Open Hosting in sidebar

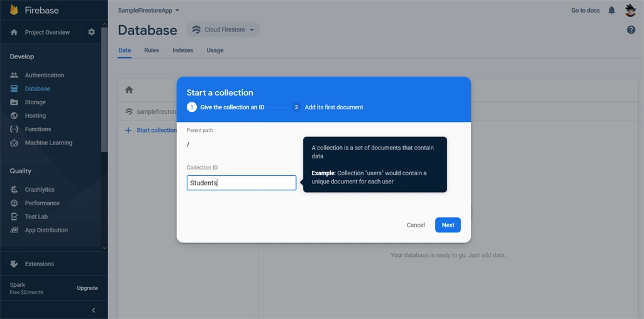[x=35, y=116]
